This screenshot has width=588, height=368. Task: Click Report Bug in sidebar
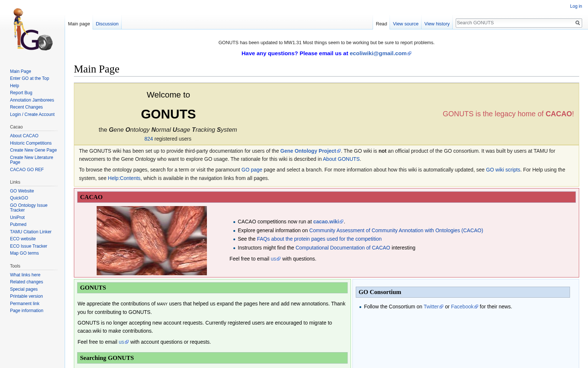21,93
